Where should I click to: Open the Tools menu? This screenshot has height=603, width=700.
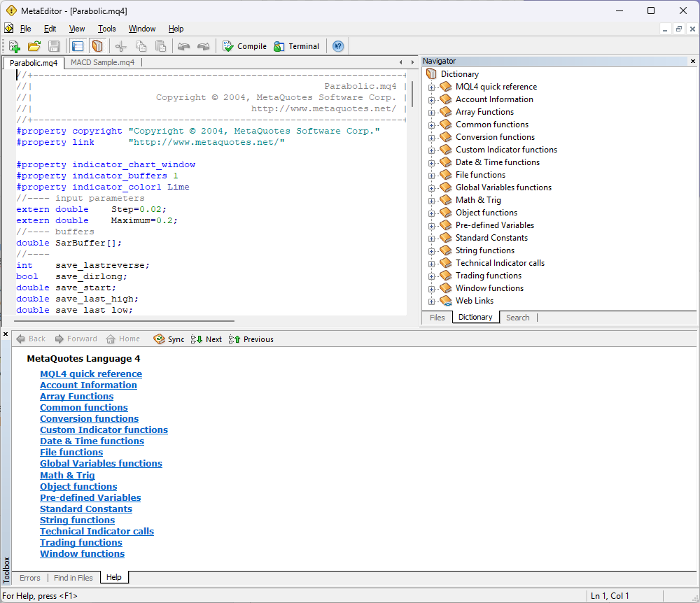(106, 29)
